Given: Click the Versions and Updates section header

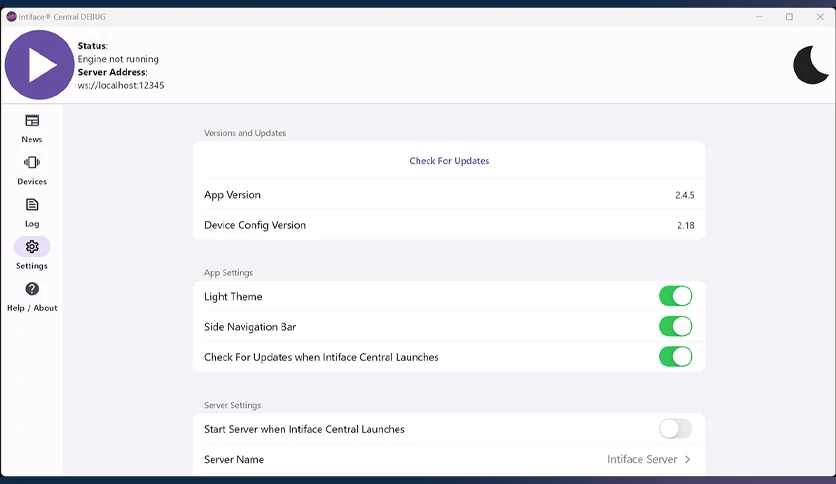Looking at the screenshot, I should pyautogui.click(x=245, y=133).
